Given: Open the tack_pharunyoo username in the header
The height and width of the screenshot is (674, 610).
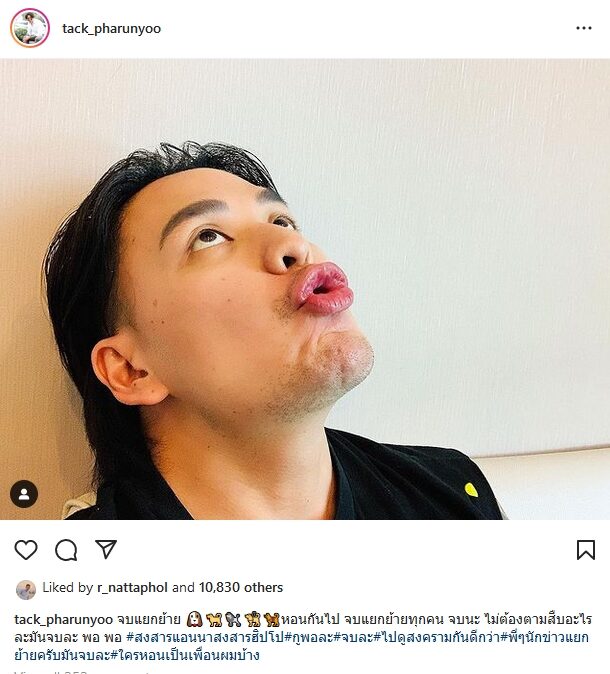Looking at the screenshot, I should tap(111, 28).
